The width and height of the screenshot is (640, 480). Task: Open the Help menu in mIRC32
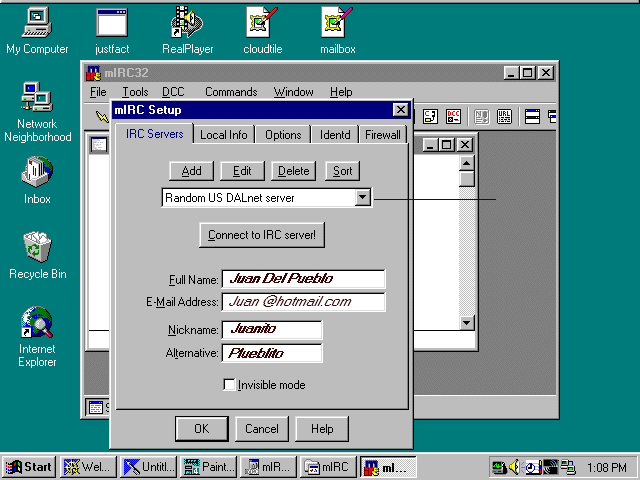(x=341, y=92)
